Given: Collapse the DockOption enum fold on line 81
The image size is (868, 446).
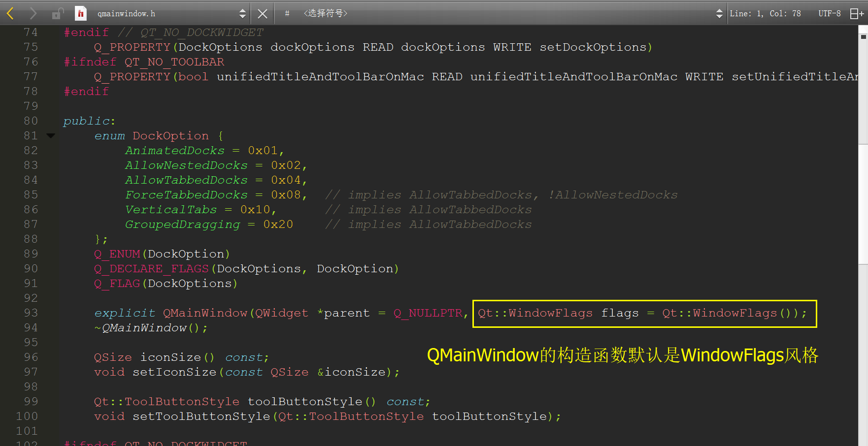Looking at the screenshot, I should 51,135.
